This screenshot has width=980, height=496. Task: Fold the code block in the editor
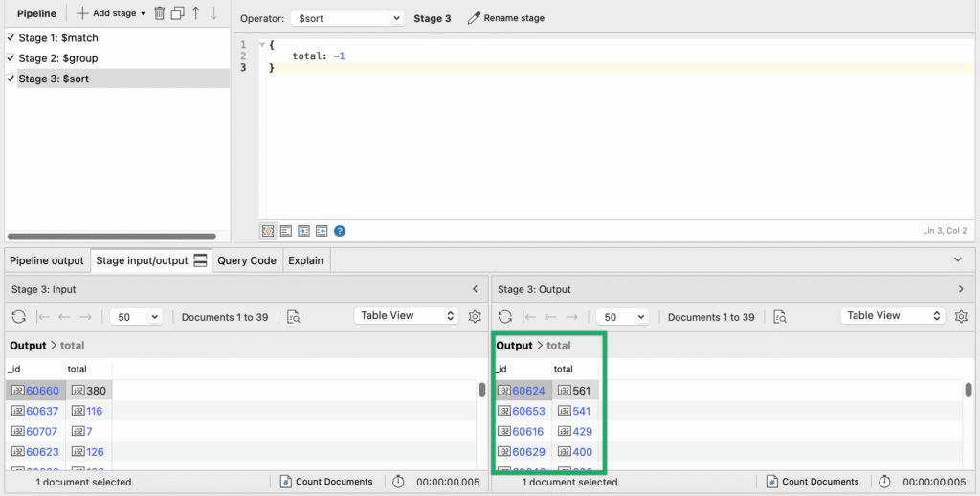pyautogui.click(x=262, y=45)
